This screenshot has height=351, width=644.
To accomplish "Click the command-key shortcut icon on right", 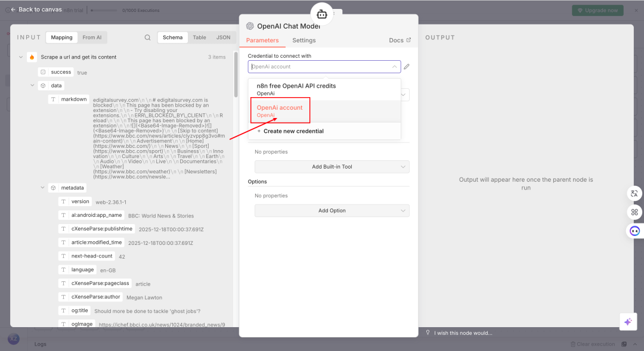I will (x=634, y=212).
